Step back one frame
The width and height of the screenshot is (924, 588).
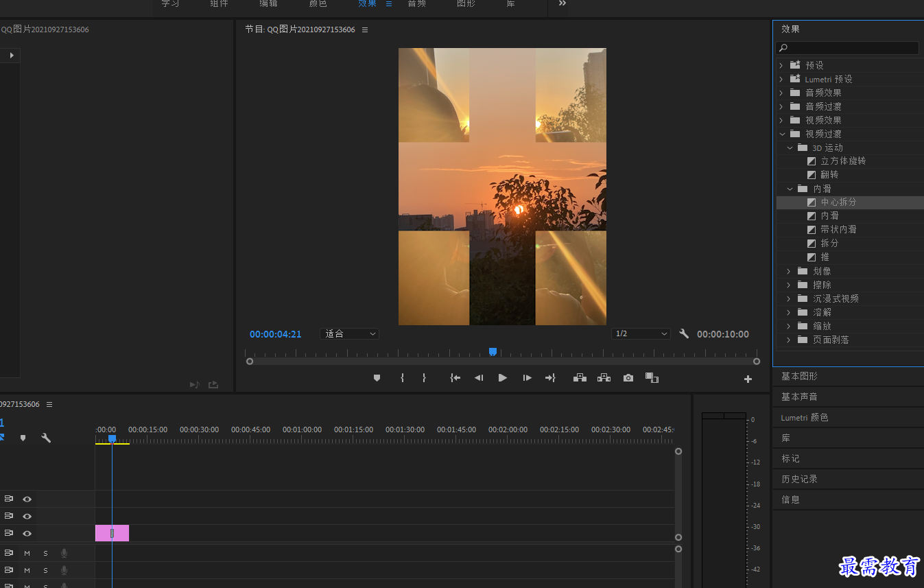click(479, 378)
